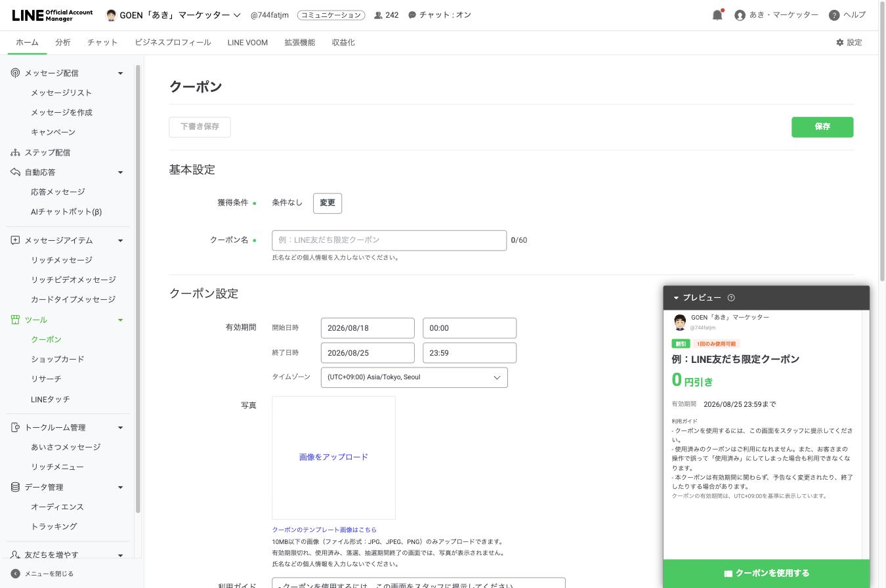Expand the 友だちを増やす section arrow
The width and height of the screenshot is (886, 588).
[120, 555]
